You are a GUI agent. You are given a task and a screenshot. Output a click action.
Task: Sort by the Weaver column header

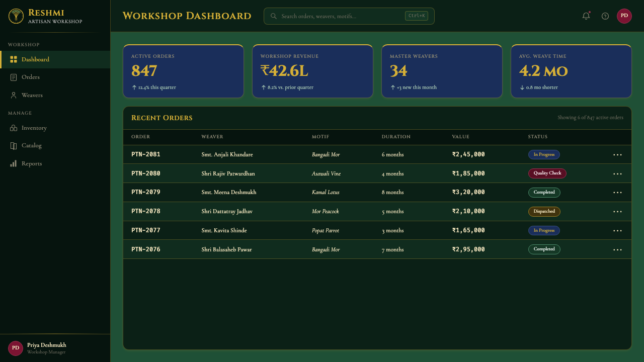[212, 137]
